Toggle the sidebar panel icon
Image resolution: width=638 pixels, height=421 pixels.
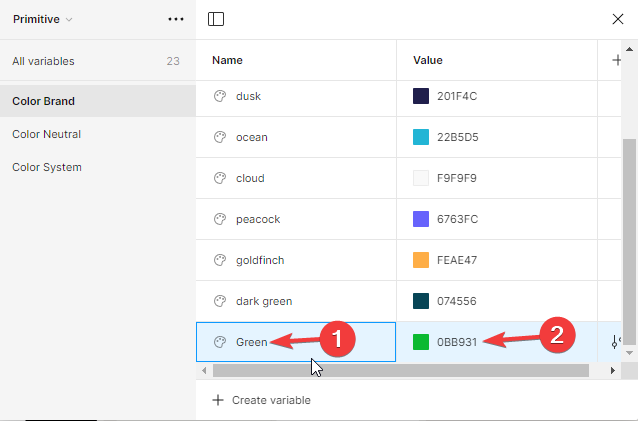[x=216, y=19]
